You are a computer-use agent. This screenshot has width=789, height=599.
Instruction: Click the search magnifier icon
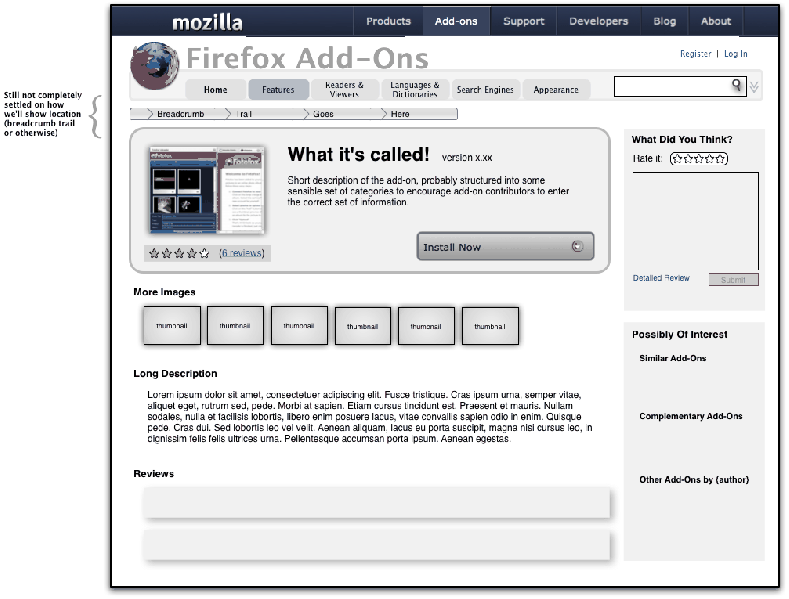coord(737,85)
